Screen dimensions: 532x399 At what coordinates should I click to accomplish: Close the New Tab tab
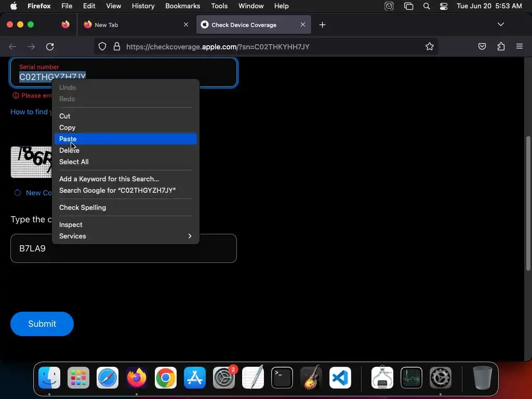[186, 24]
